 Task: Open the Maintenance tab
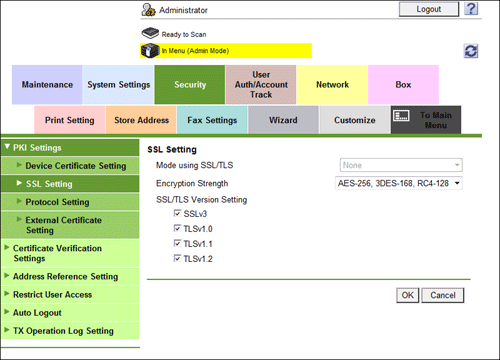point(47,85)
